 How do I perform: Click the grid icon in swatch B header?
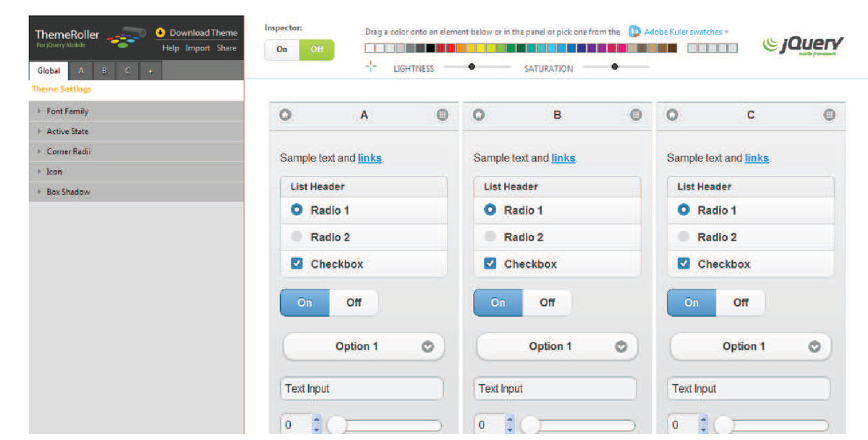click(x=636, y=114)
